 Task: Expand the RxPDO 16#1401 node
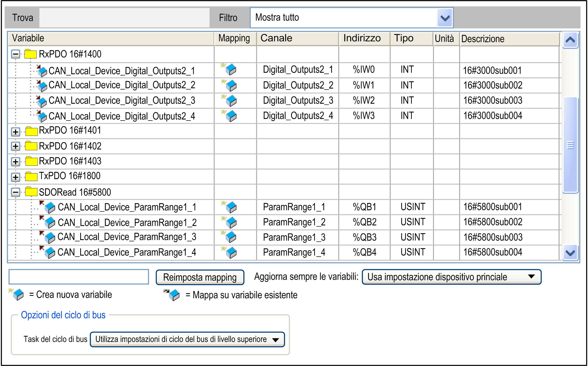16,132
